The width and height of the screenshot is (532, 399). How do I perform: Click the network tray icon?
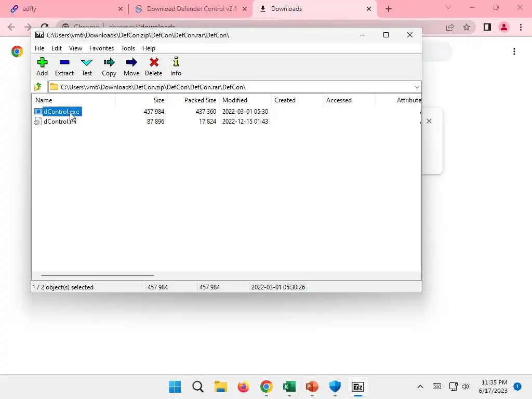point(453,387)
